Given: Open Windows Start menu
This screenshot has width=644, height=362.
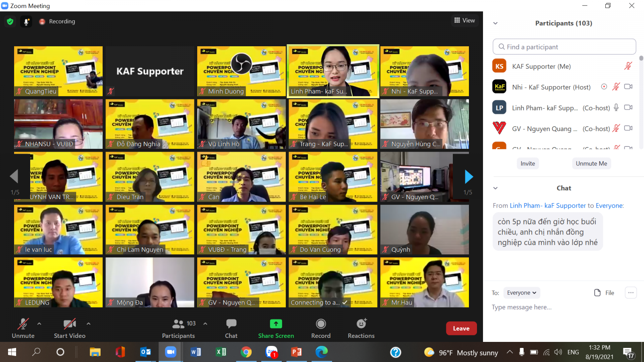Looking at the screenshot, I should [x=12, y=352].
